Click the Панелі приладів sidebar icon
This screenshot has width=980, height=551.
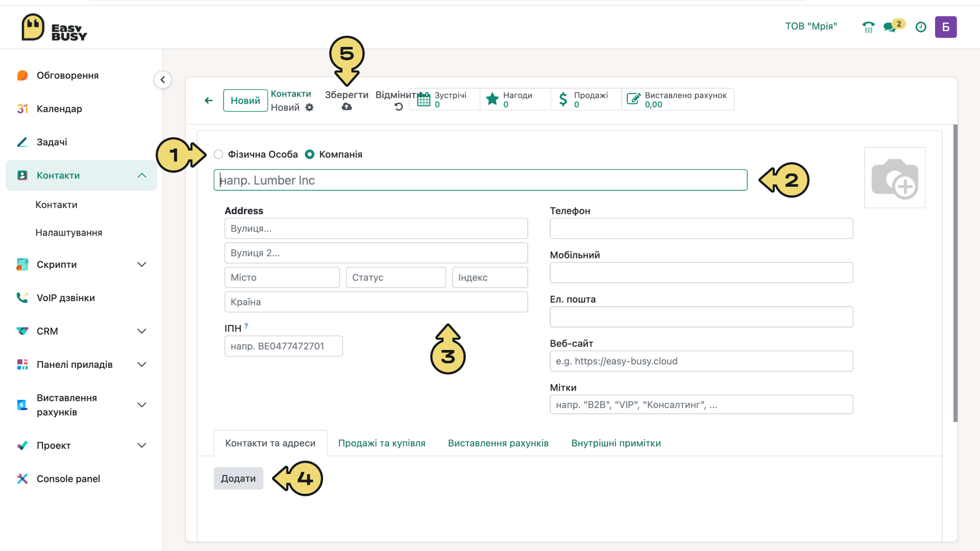[22, 364]
